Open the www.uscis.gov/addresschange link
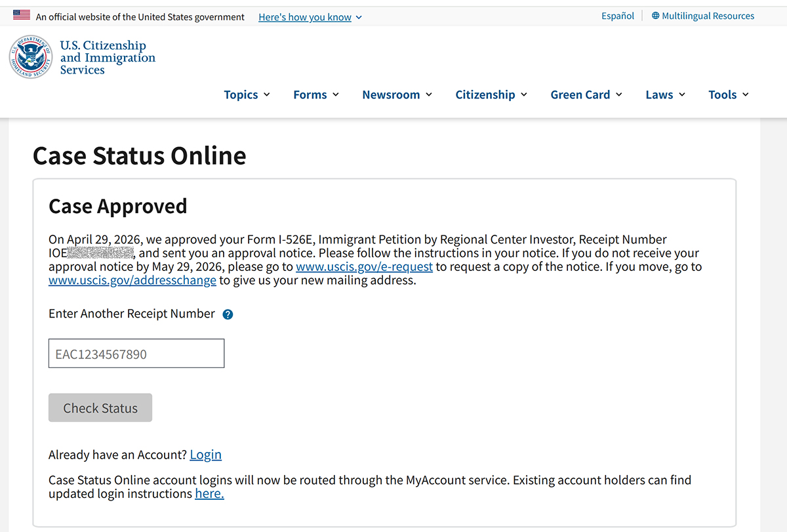 point(132,281)
